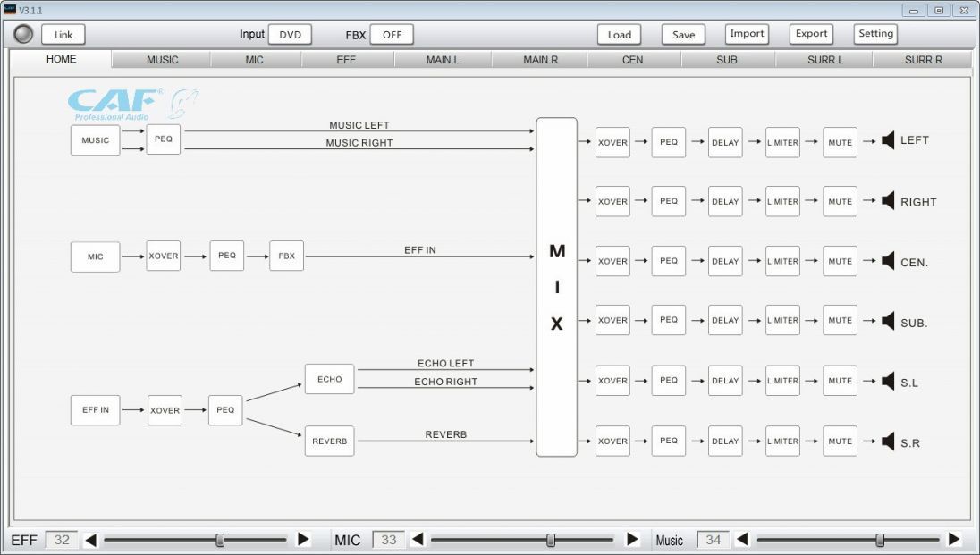The width and height of the screenshot is (980, 555).
Task: Click the CAF Professional Audio logo
Action: (132, 104)
